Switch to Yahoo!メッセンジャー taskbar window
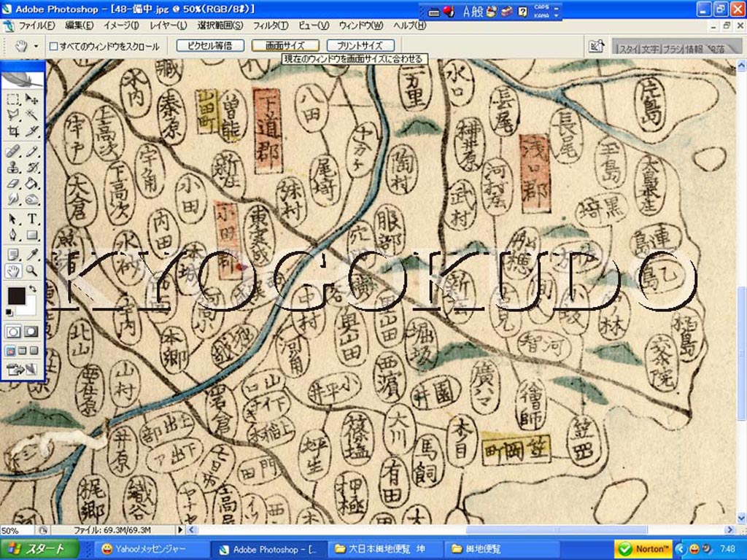Image resolution: width=747 pixels, height=560 pixels. 150,549
